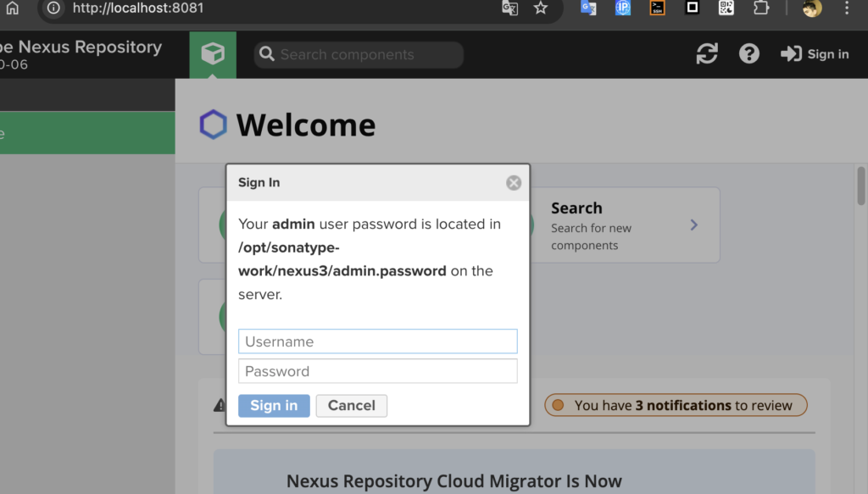868x494 pixels.
Task: Open the Help question mark menu
Action: coord(748,54)
